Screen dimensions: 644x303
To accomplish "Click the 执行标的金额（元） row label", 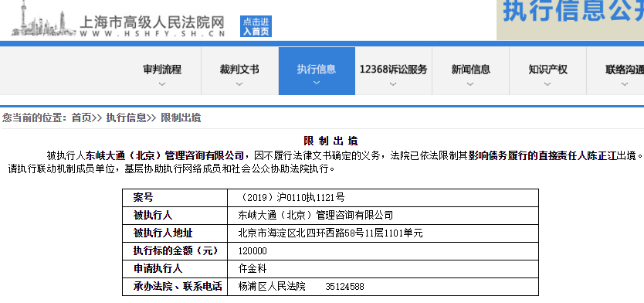I will (x=175, y=251).
